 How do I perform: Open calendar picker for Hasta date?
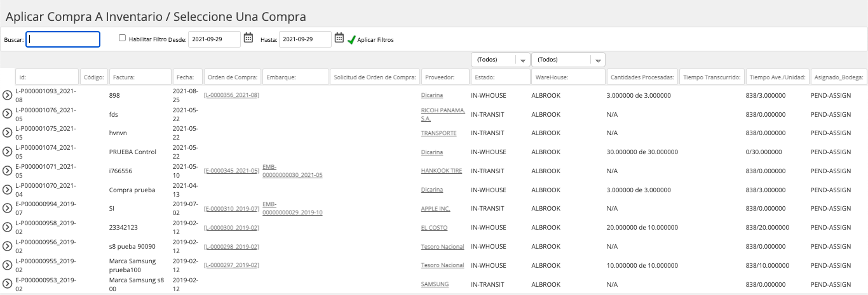339,38
